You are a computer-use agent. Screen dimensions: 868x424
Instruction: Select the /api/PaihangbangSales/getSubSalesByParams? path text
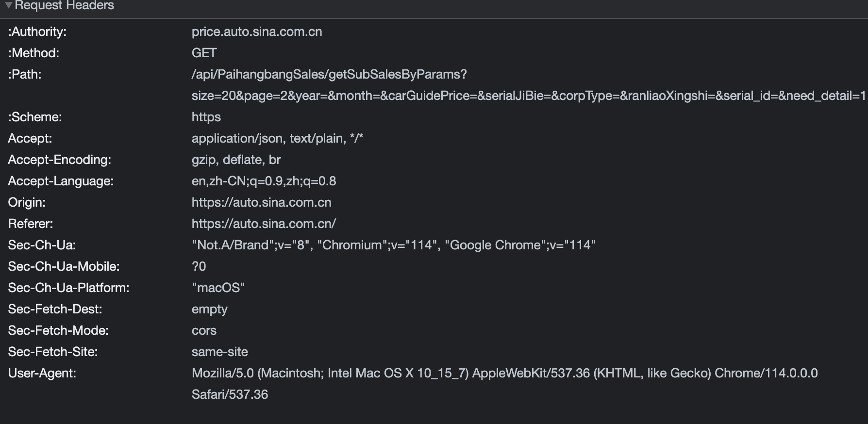[x=329, y=74]
